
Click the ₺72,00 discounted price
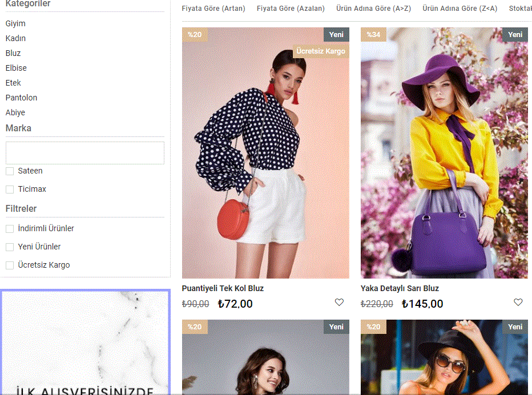[x=235, y=304]
